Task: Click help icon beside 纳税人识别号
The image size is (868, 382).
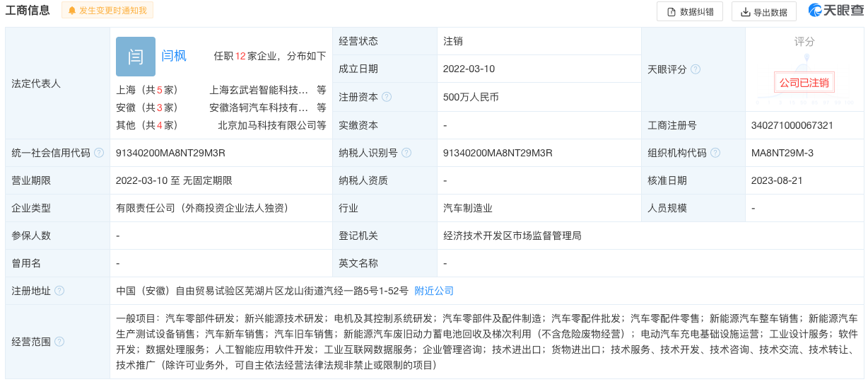Action: [406, 153]
